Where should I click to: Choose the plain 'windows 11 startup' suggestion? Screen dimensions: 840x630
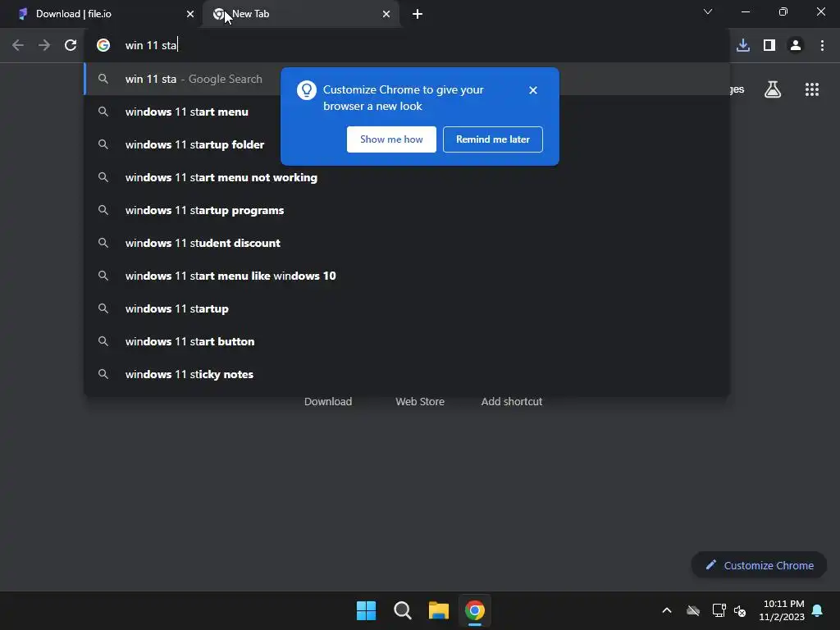tap(407, 308)
